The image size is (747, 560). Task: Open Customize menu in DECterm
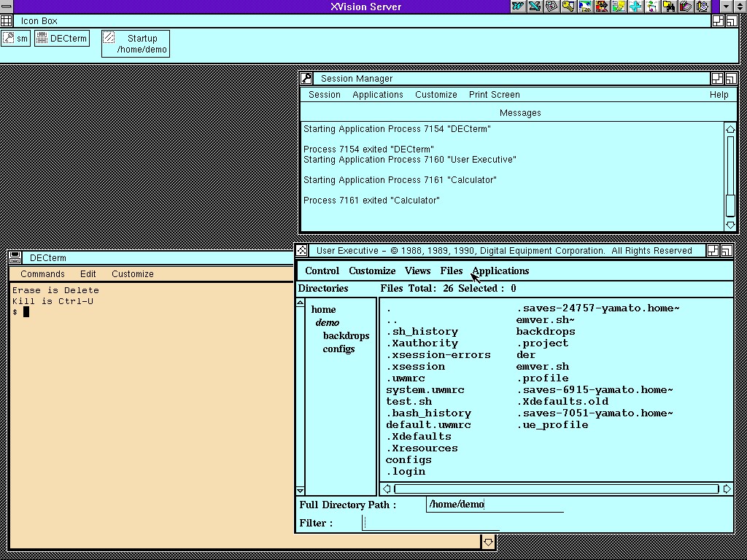point(133,274)
